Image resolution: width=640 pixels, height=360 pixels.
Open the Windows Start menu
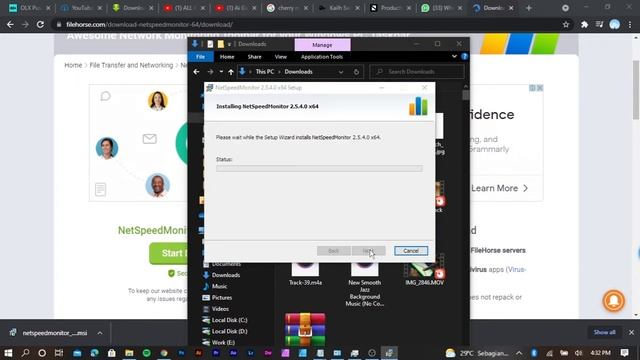click(x=8, y=353)
